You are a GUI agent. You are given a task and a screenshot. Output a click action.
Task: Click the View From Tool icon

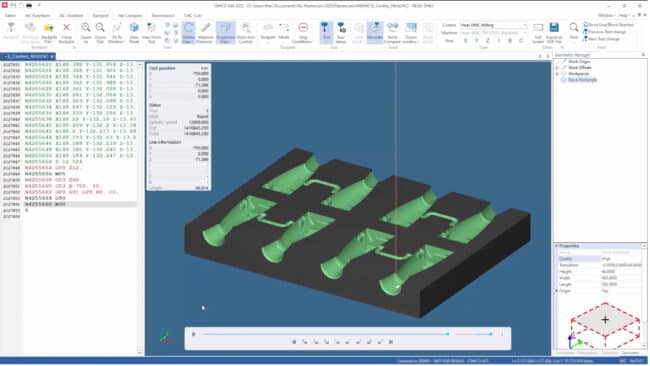point(151,32)
